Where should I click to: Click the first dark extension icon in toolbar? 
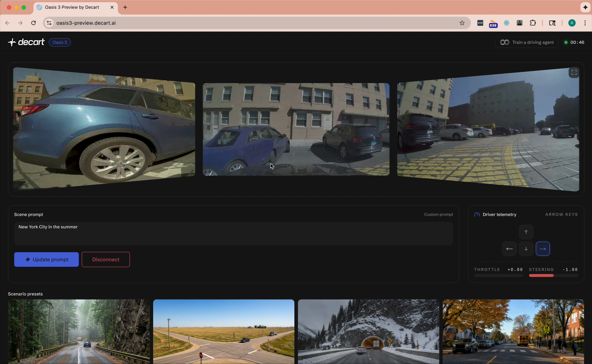tap(480, 23)
